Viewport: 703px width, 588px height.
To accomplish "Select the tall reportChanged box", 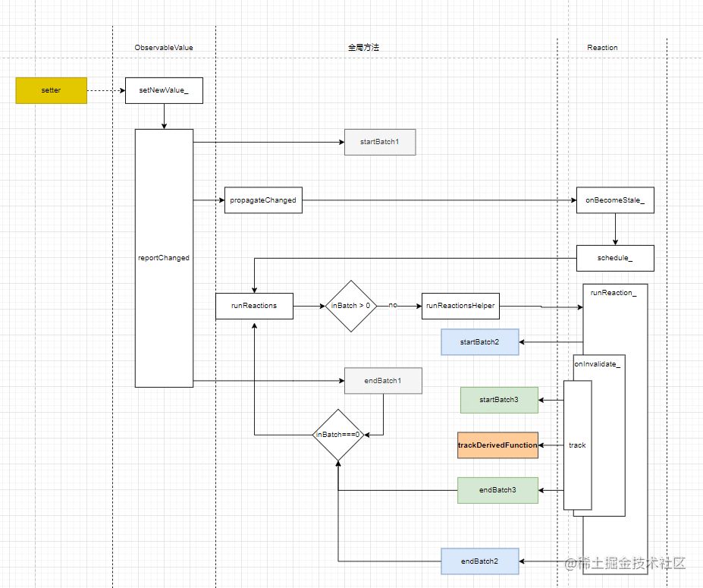I will pyautogui.click(x=164, y=258).
